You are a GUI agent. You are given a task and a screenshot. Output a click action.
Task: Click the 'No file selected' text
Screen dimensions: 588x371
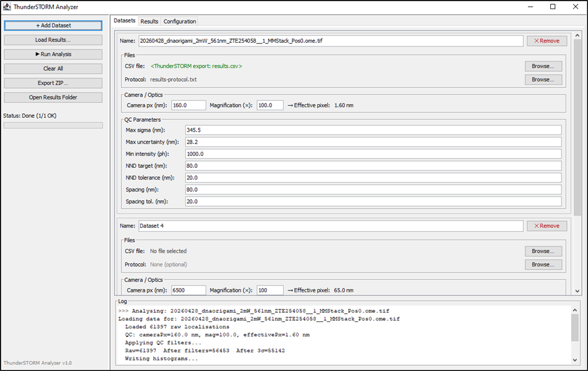click(168, 251)
